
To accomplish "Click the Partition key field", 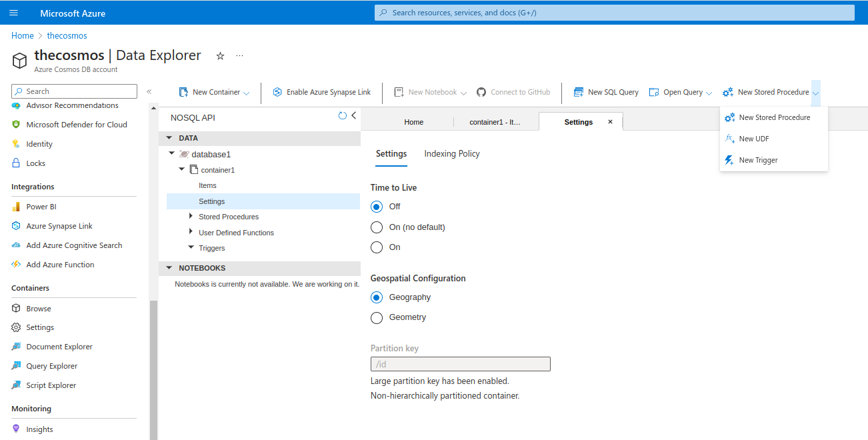I will click(x=460, y=364).
